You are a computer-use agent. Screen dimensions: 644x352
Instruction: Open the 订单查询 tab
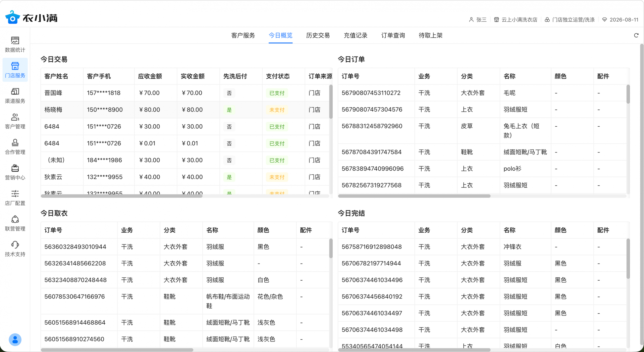coord(393,35)
